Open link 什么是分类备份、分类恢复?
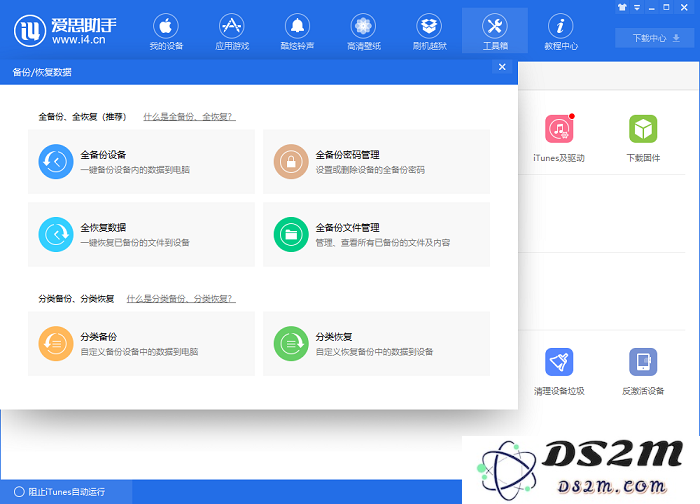 coord(181,298)
